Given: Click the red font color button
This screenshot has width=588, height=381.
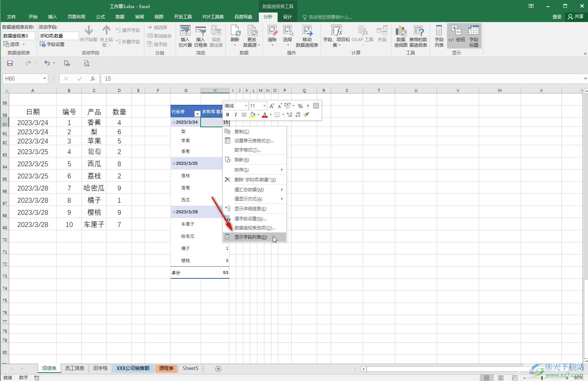Looking at the screenshot, I should click(x=265, y=115).
